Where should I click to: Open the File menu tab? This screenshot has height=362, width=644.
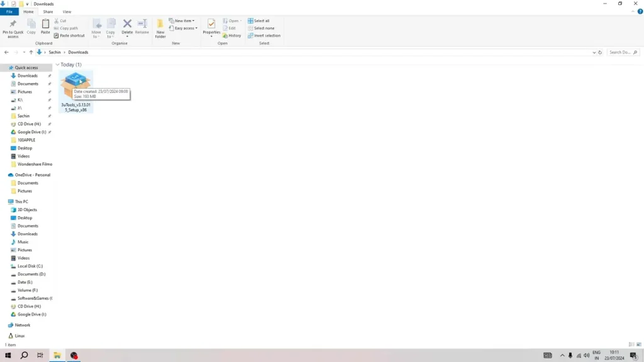(9, 12)
